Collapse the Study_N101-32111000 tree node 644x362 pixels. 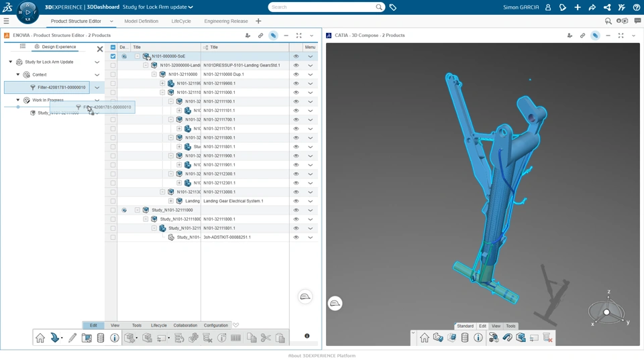(138, 210)
